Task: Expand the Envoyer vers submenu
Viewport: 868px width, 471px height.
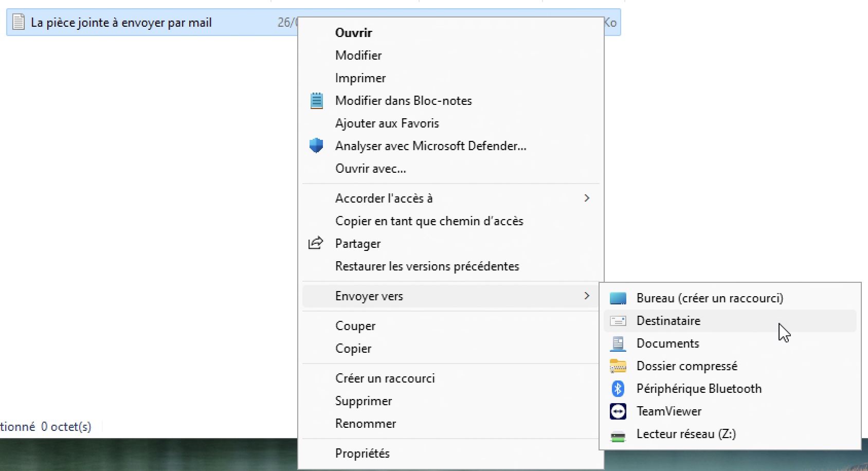Action: [369, 296]
